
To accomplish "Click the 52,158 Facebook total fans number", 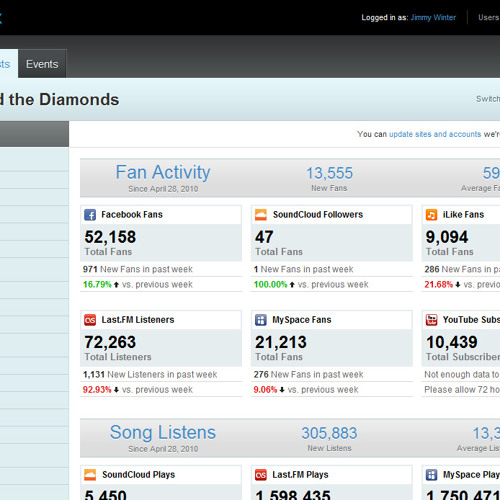I will coord(110,237).
